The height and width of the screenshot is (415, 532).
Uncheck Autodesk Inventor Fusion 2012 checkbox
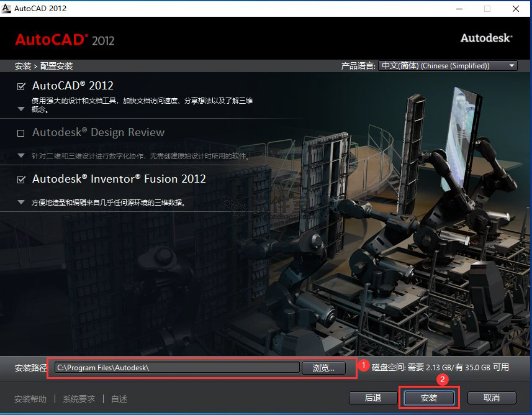pyautogui.click(x=21, y=180)
